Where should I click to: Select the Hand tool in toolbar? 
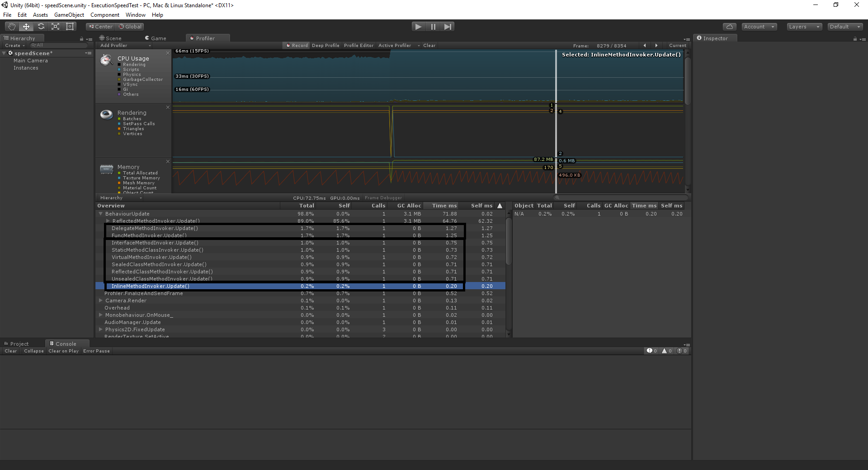tap(12, 27)
